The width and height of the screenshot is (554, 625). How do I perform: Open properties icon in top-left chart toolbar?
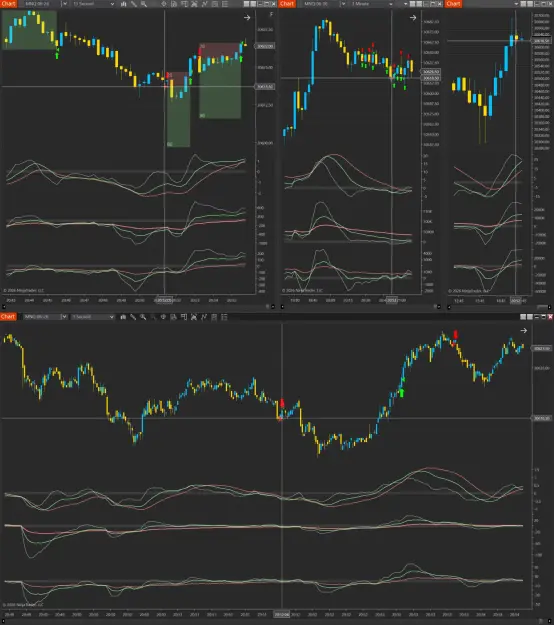[x=225, y=4]
